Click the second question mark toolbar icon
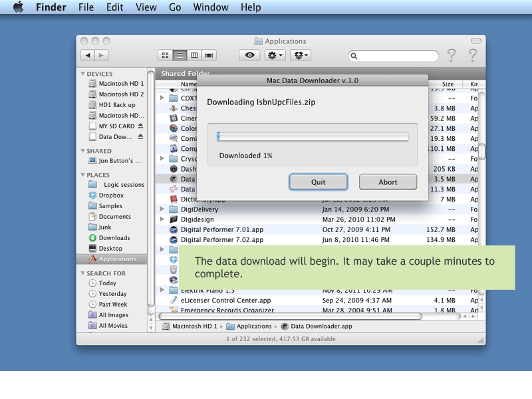This screenshot has width=532, height=399. (x=473, y=55)
